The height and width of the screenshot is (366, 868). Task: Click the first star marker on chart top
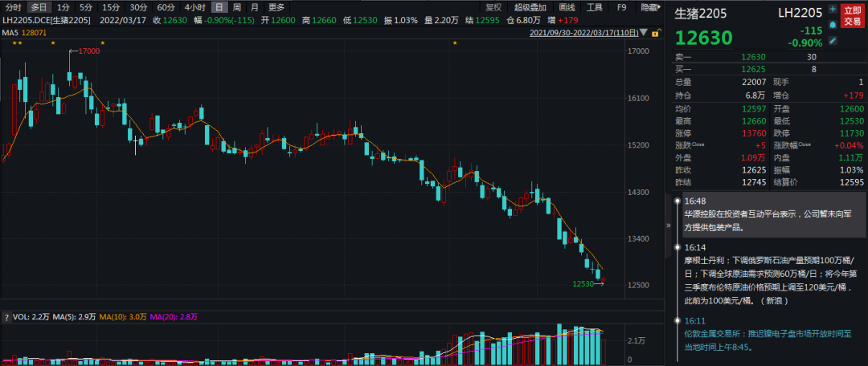coord(14,43)
